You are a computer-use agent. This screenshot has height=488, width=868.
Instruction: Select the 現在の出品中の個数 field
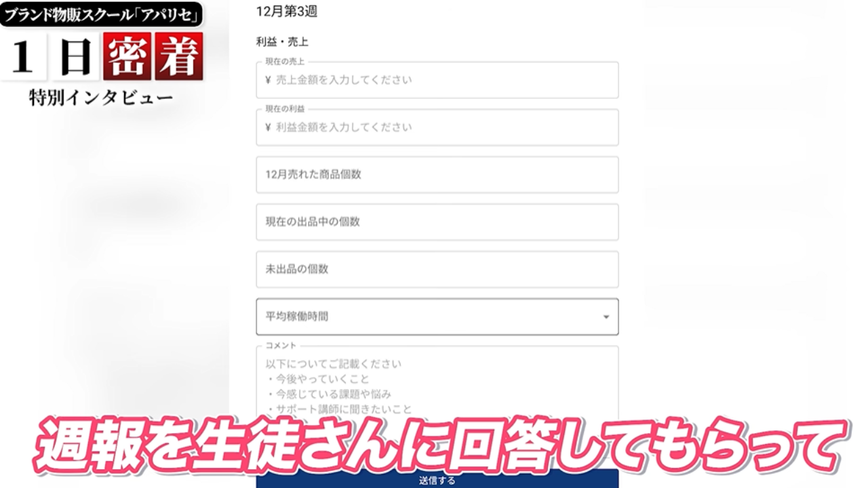437,222
